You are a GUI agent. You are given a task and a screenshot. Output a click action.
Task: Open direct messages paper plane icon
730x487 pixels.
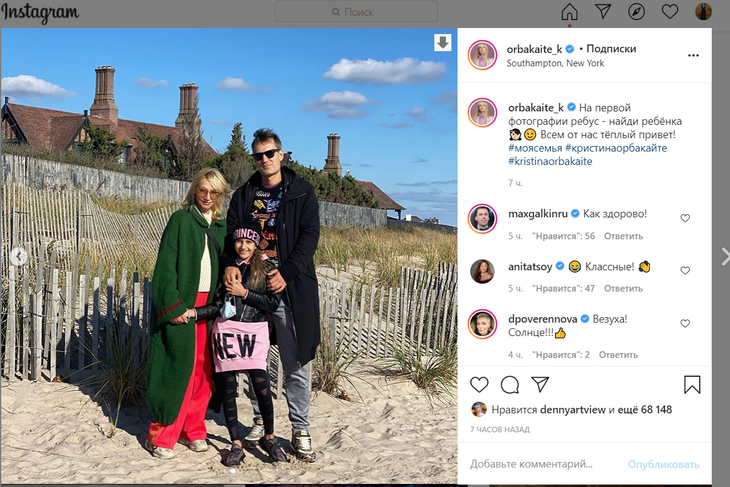point(603,12)
